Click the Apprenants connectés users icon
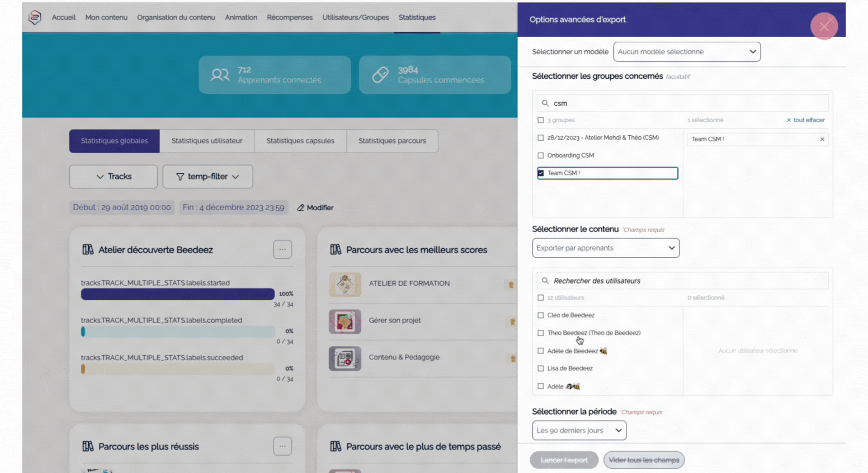This screenshot has width=868, height=473. click(x=220, y=75)
